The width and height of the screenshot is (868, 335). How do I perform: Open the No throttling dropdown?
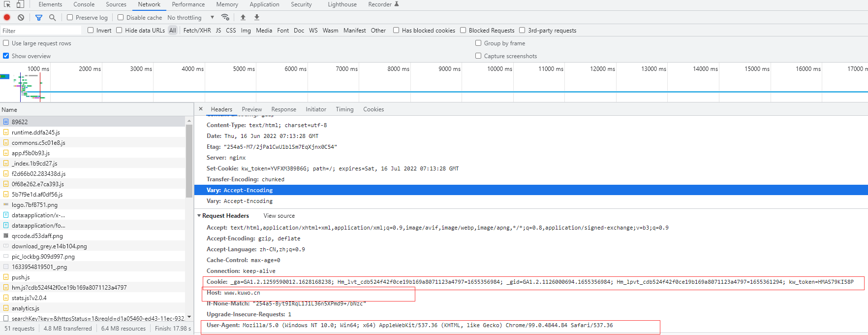point(190,17)
